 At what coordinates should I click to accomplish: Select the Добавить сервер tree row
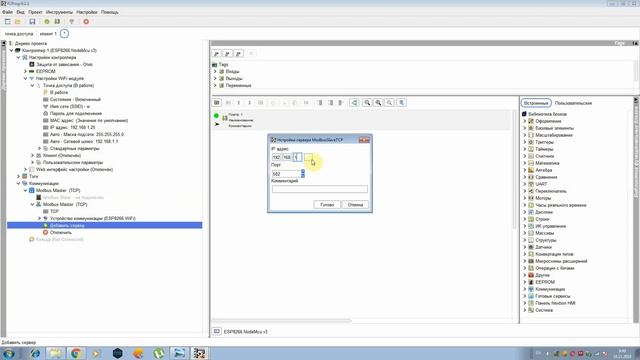pyautogui.click(x=104, y=225)
